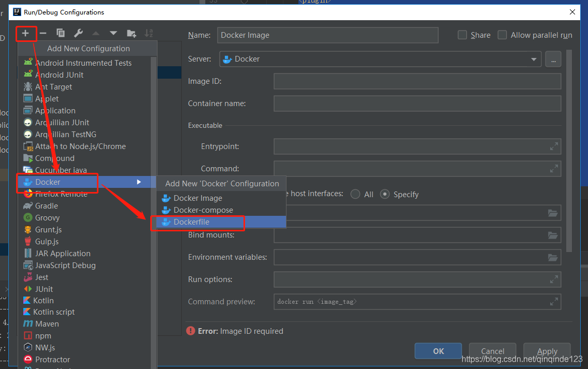Click the Move Down arrow in toolbar
This screenshot has width=588, height=369.
[x=113, y=33]
